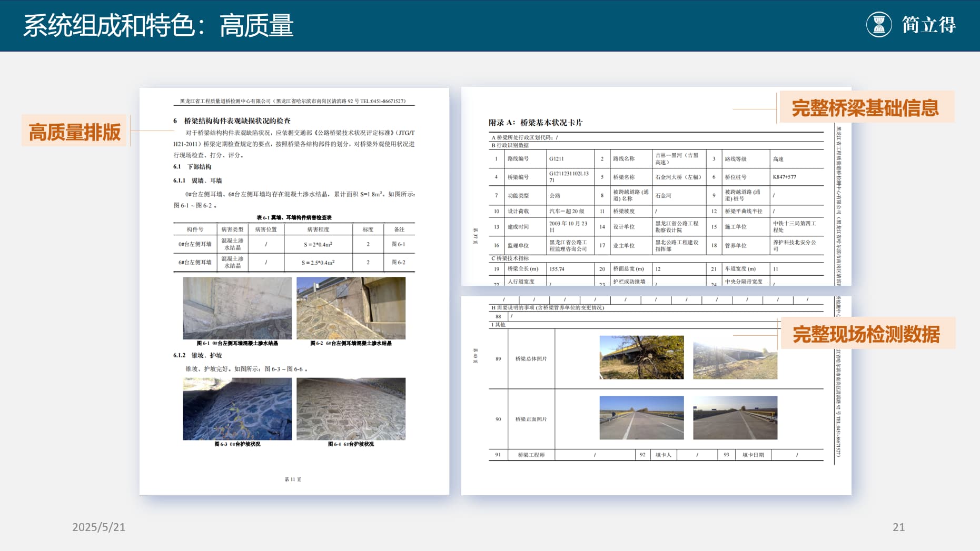Select the slide title 系统组成和特色：高质量

click(x=158, y=26)
